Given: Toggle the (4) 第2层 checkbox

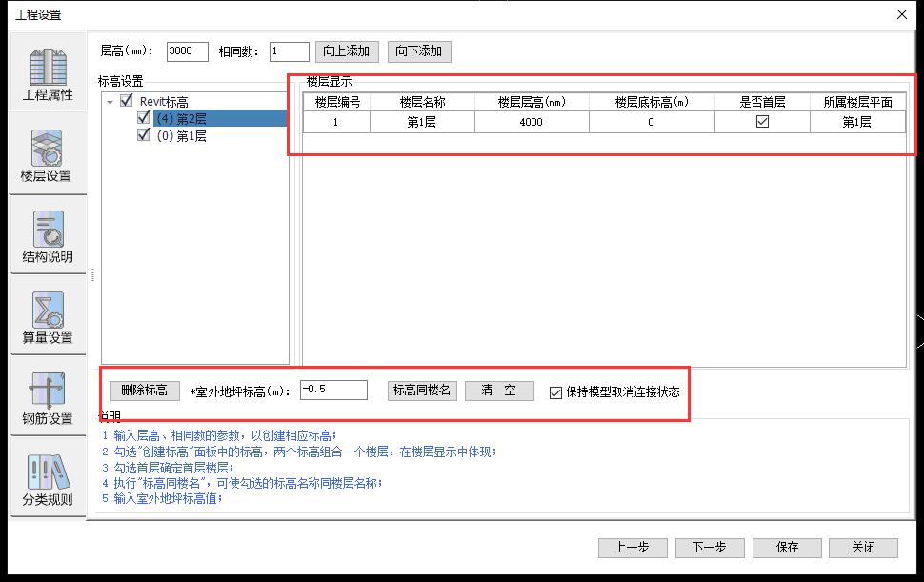Looking at the screenshot, I should click(144, 118).
